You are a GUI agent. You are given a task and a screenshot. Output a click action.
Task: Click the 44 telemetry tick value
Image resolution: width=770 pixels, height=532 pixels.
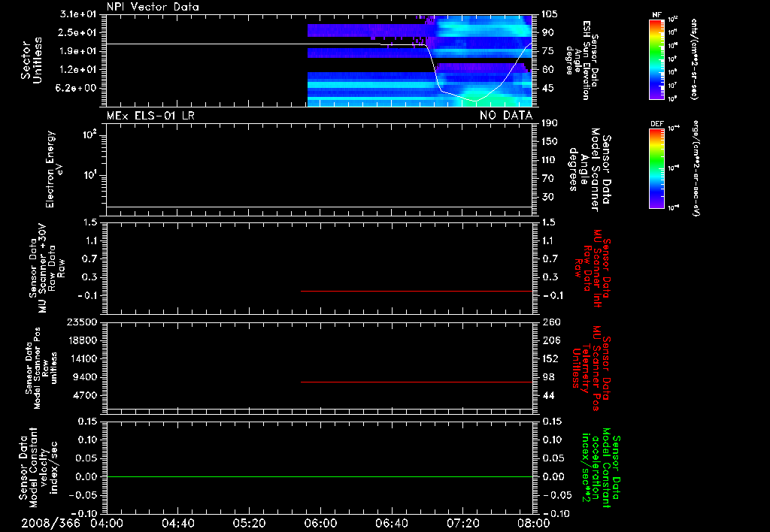tap(548, 395)
